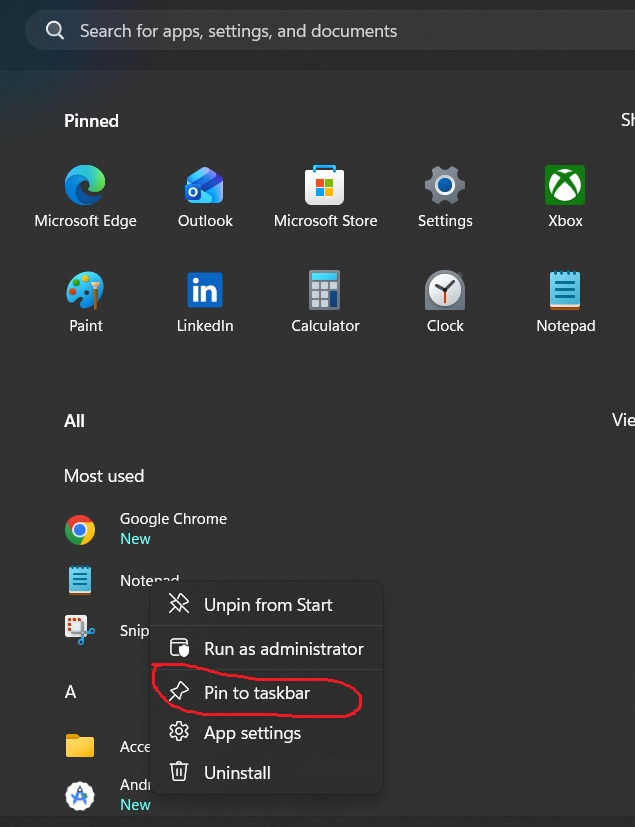Click the New label under Google Chrome
Image resolution: width=635 pixels, height=827 pixels.
click(135, 538)
